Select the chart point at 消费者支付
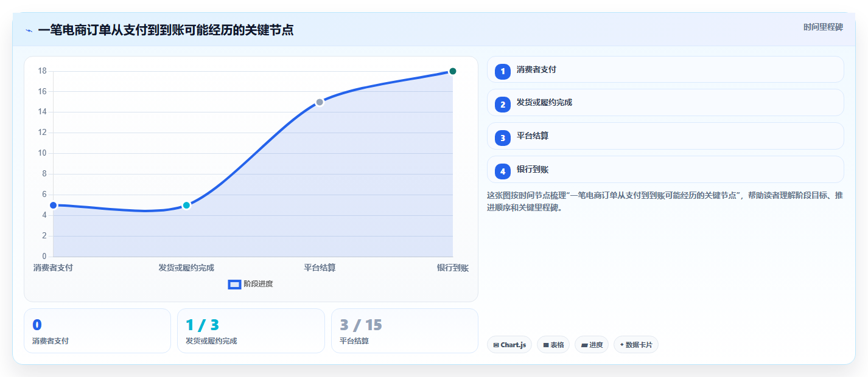Viewport: 868px width, 377px height. [53, 206]
